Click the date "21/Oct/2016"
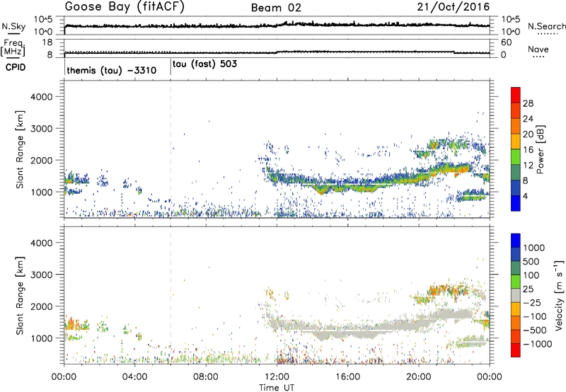This screenshot has width=566, height=392. (x=454, y=7)
